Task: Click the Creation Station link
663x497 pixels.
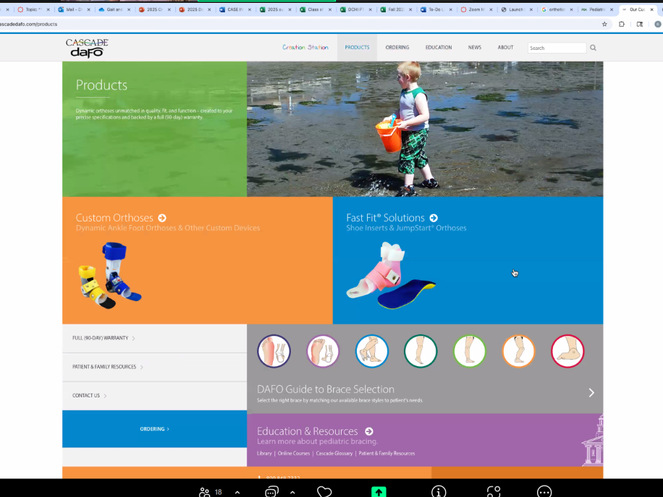Action: point(305,47)
